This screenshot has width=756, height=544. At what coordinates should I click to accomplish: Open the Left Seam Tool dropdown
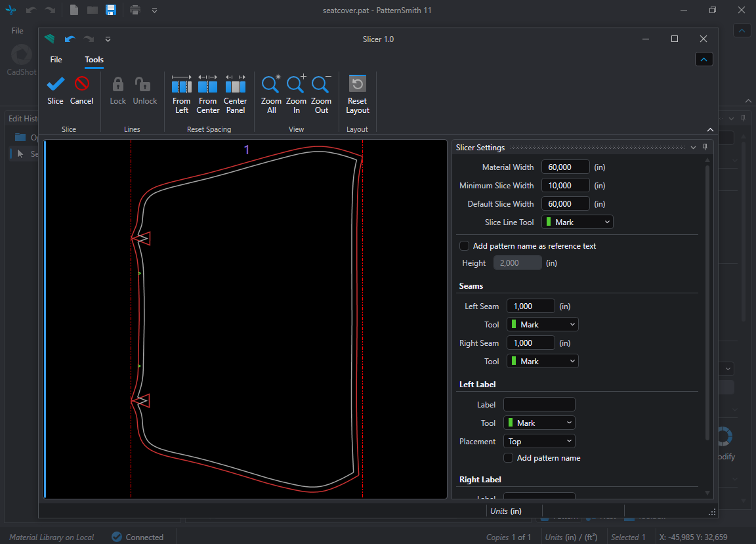coord(543,325)
